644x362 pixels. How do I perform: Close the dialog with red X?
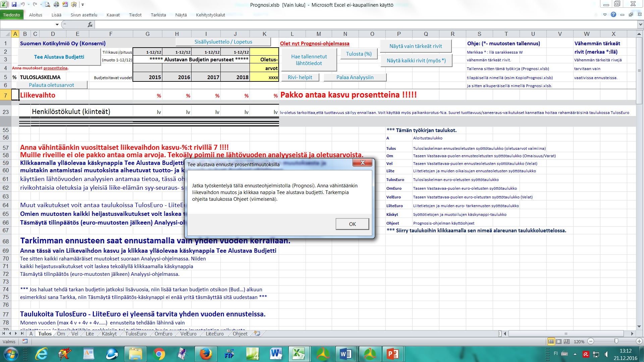(x=362, y=163)
